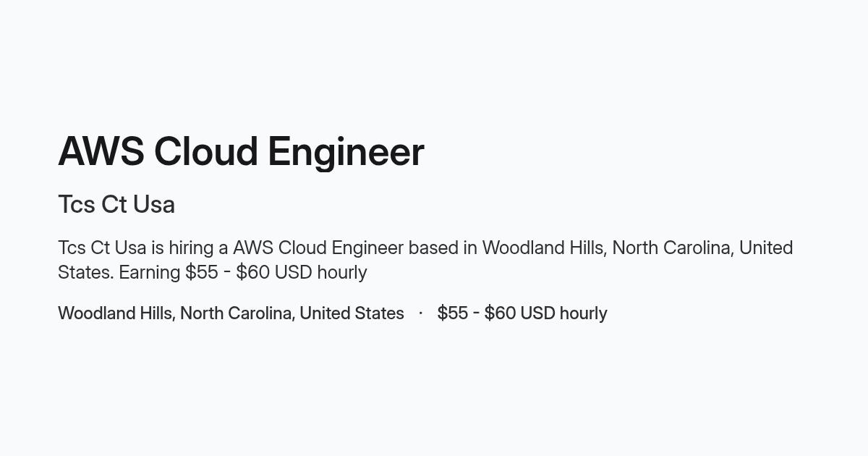Click the bottom-row Woodland Hills location text
This screenshot has height=456, width=868.
[231, 313]
